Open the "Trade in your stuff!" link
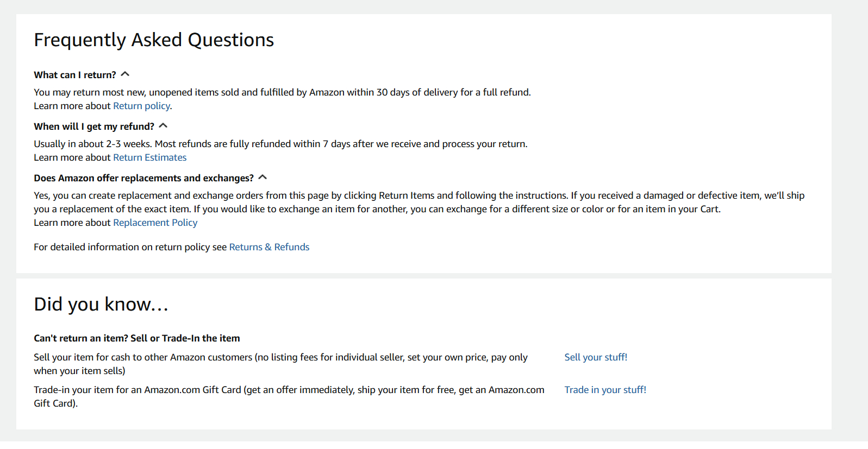This screenshot has height=449, width=868. (605, 390)
